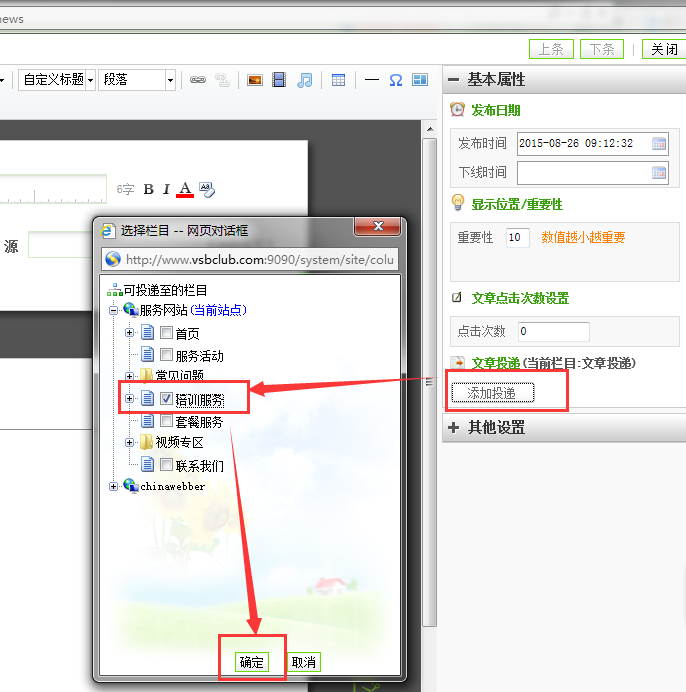Collapse the 基本属性 panel section
The height and width of the screenshot is (692, 686).
pos(453,80)
